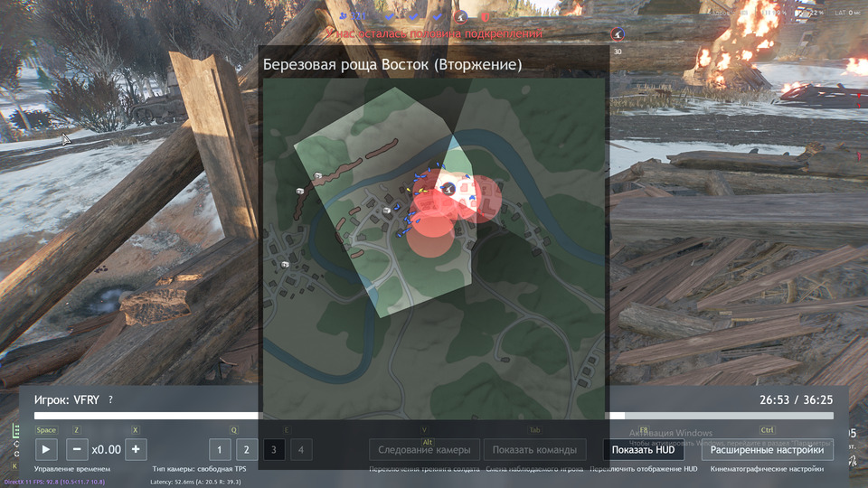This screenshot has height=488, width=868.
Task: Select camera type 2
Action: pos(247,449)
